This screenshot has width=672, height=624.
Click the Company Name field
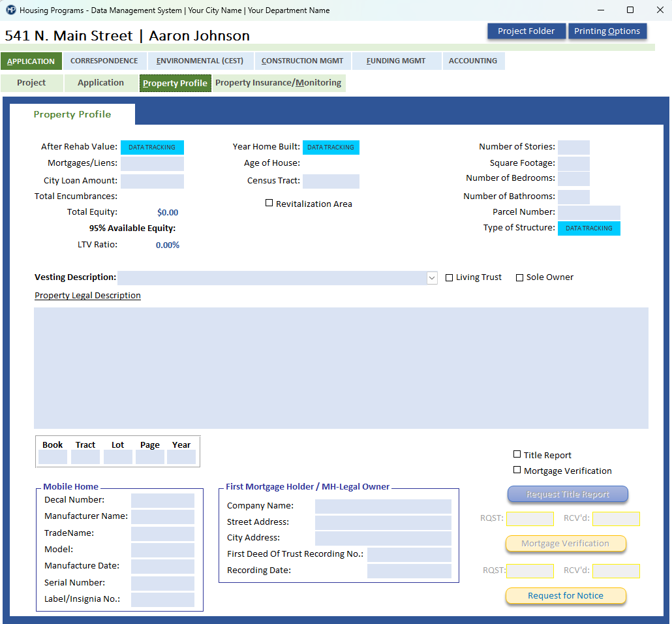[383, 507]
